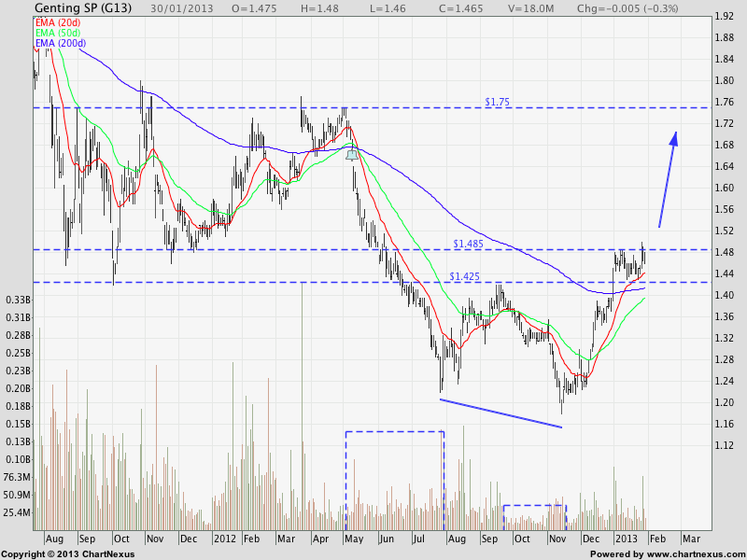Click the EMA (20d) legend label
The image size is (747, 560).
[58, 21]
